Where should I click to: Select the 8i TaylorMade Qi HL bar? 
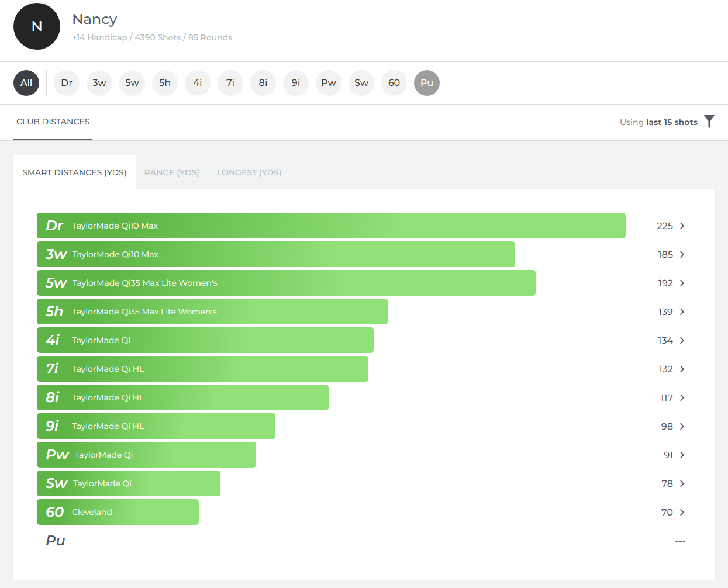pyautogui.click(x=182, y=397)
